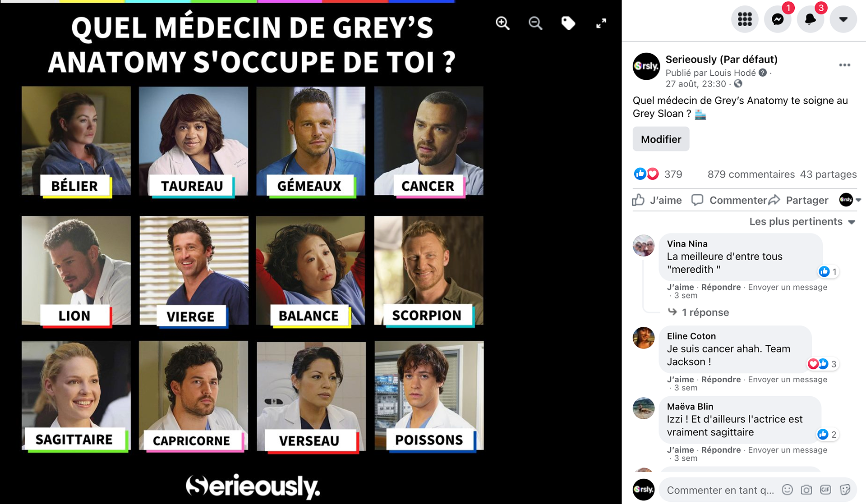866x504 pixels.
Task: Click Répondre under Maëva Blin's comment
Action: (x=721, y=450)
